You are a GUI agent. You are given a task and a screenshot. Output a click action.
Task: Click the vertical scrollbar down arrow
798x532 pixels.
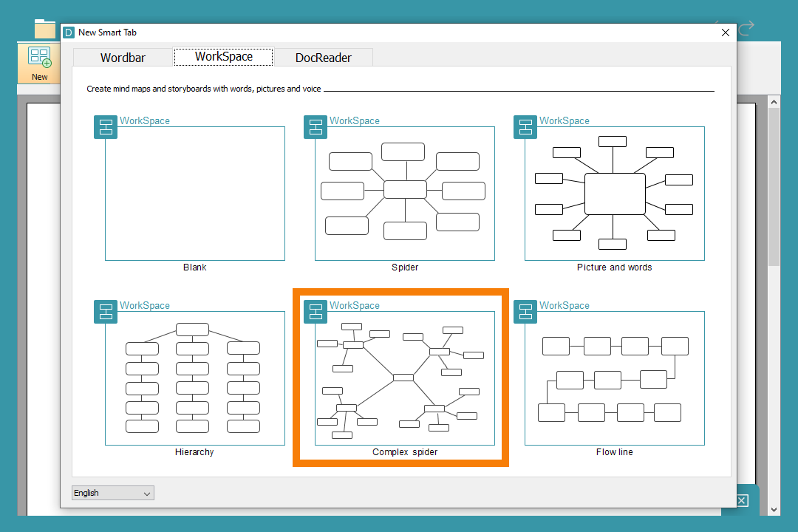tap(774, 509)
